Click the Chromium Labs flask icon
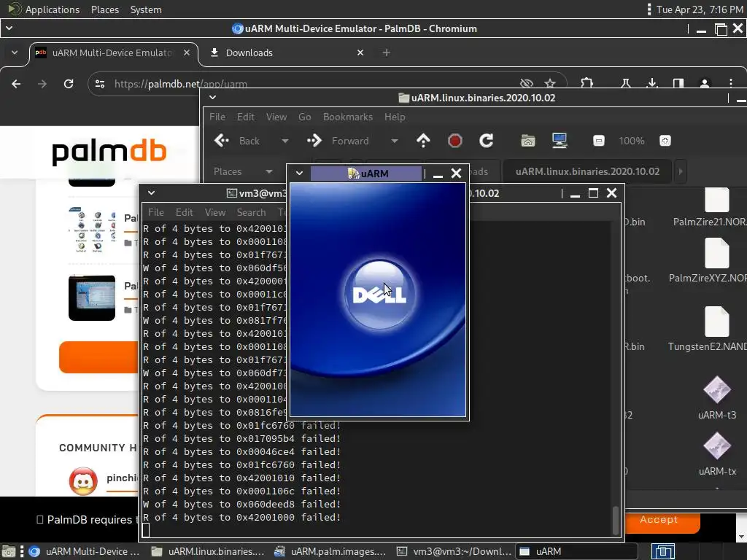The height and width of the screenshot is (560, 747). (x=625, y=84)
